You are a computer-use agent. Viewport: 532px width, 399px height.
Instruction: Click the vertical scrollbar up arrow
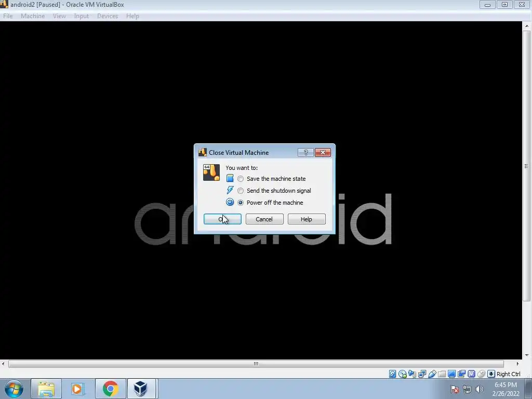(527, 26)
